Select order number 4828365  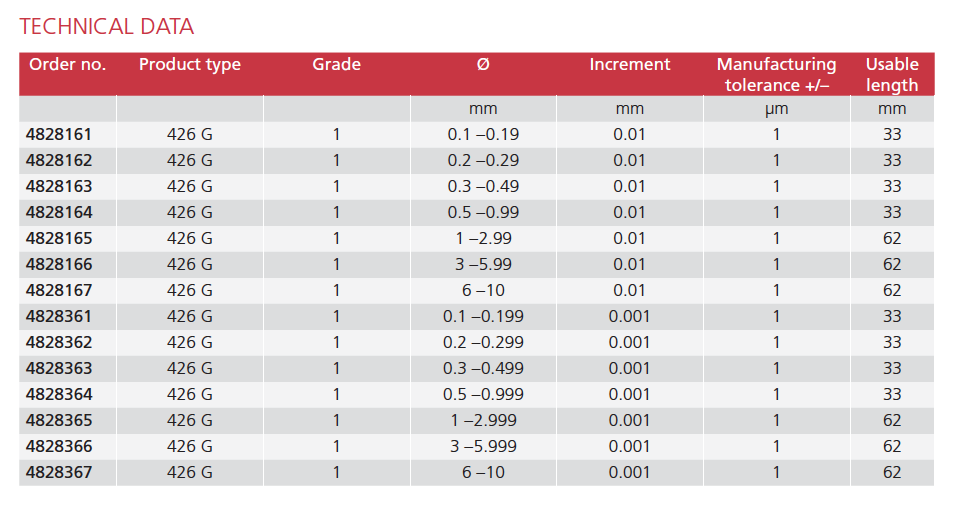pos(60,420)
